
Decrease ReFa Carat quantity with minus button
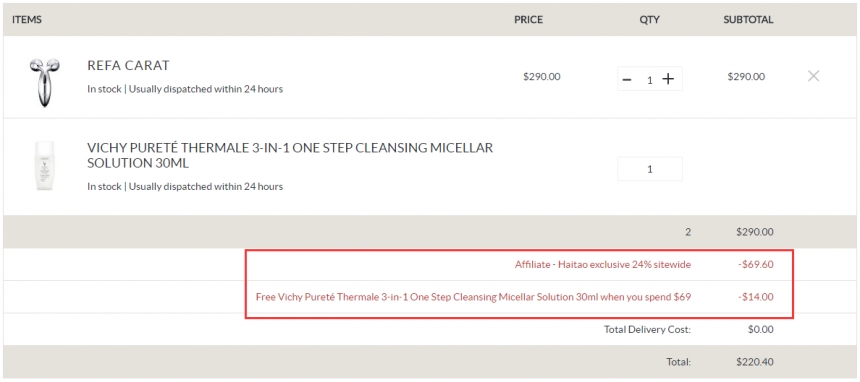[627, 80]
